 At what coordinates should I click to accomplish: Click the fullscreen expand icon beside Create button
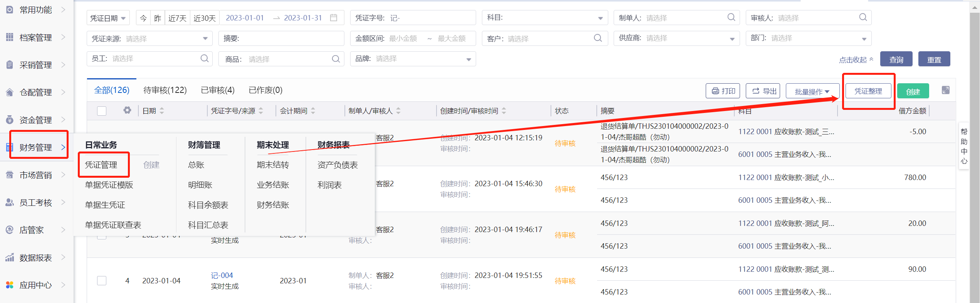coord(945,90)
